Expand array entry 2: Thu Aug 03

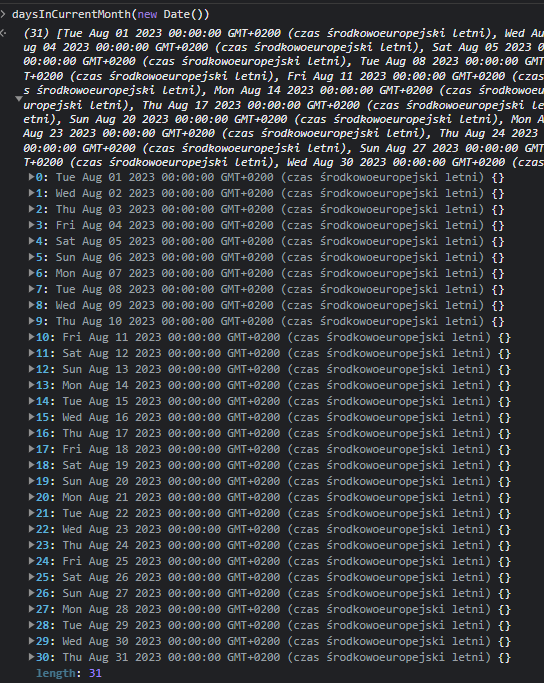pos(31,209)
